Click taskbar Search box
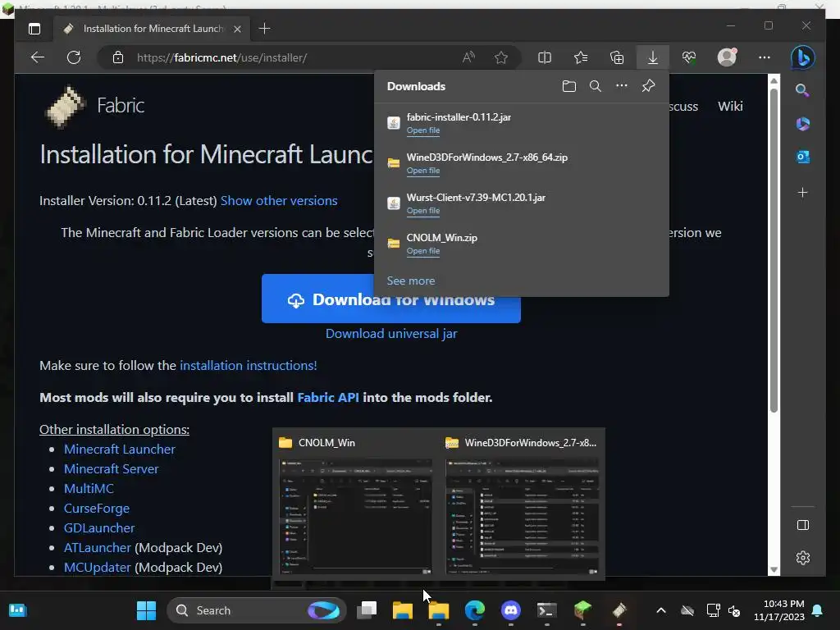The image size is (840, 630). [x=256, y=610]
